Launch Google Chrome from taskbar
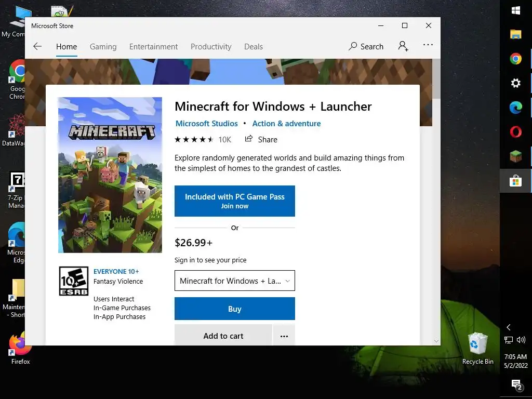The height and width of the screenshot is (399, 532). [516, 59]
